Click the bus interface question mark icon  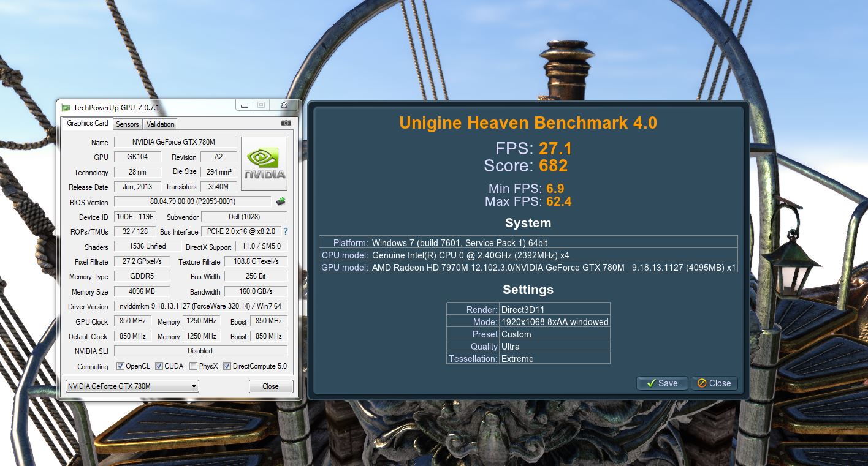pyautogui.click(x=286, y=232)
